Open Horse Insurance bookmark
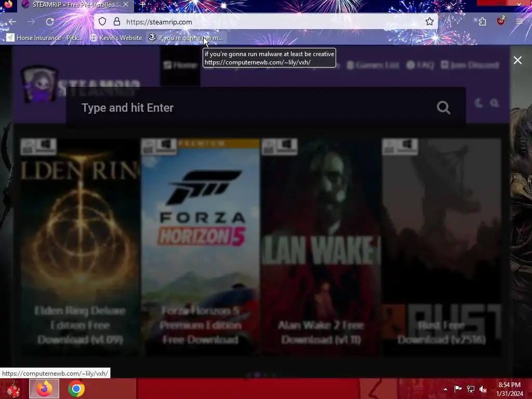The height and width of the screenshot is (399, 532). pos(45,37)
